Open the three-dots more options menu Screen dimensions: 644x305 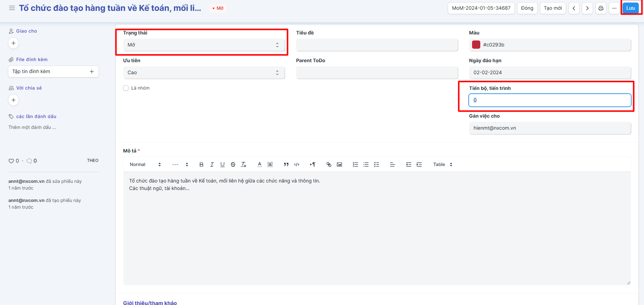click(614, 8)
